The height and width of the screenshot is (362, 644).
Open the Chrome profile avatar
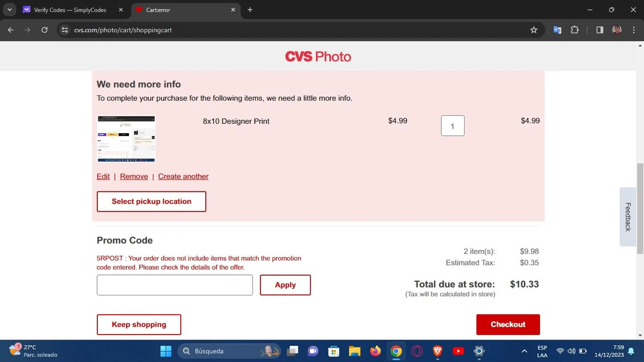617,30
